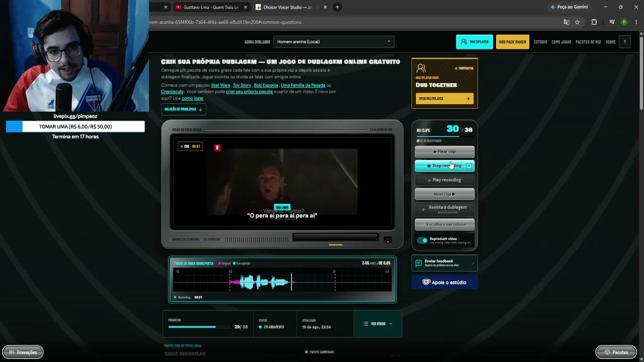Click the red B badge on video

[x=217, y=147]
